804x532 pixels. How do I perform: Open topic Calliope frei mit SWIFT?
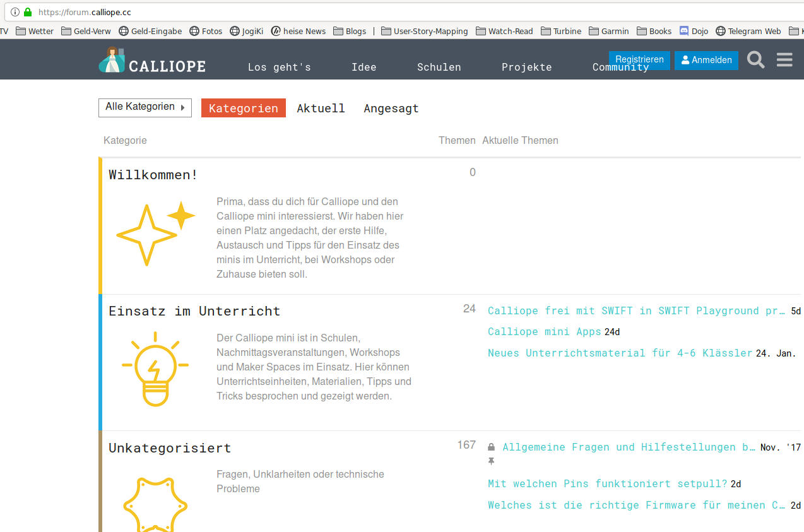637,310
